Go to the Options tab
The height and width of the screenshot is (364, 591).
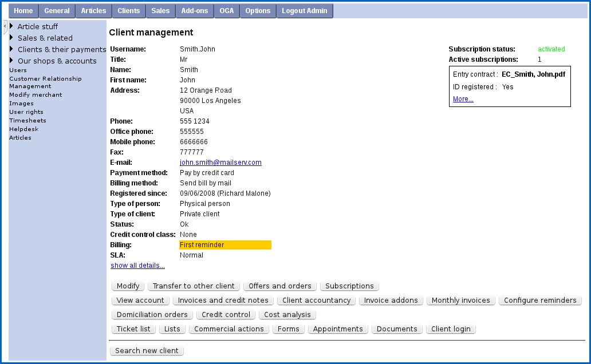[x=257, y=10]
